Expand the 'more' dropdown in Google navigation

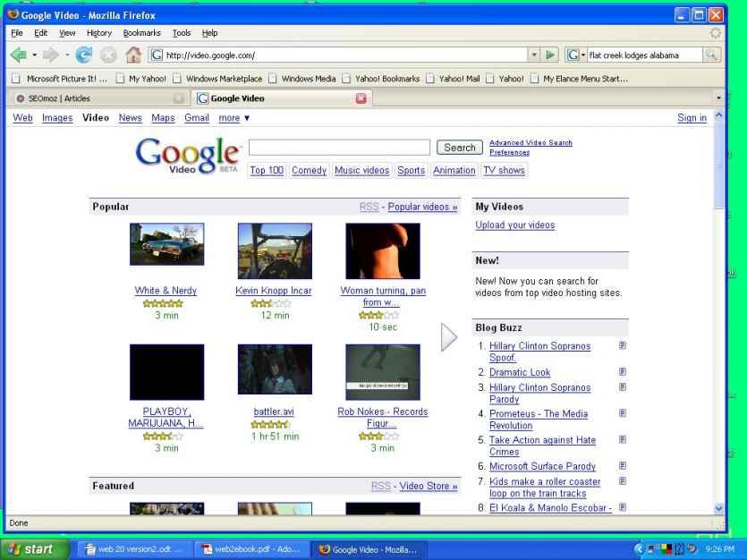point(234,118)
